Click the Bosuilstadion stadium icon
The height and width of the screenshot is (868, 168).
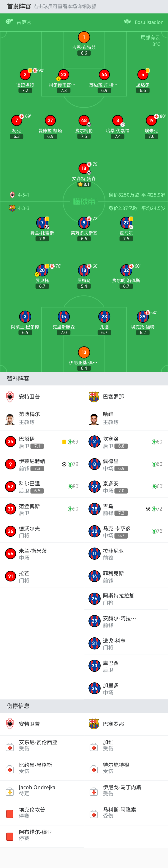click(127, 22)
